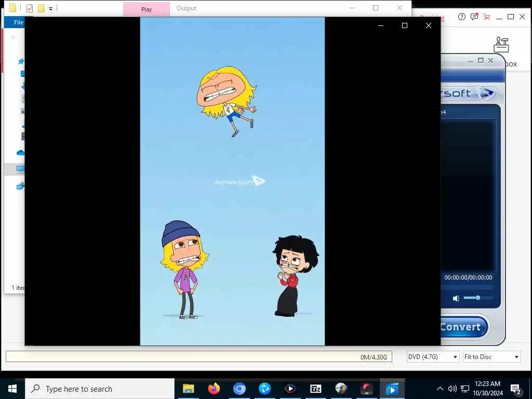Open 7-Zip from the taskbar
Viewport: 532px width, 399px height.
(x=315, y=389)
